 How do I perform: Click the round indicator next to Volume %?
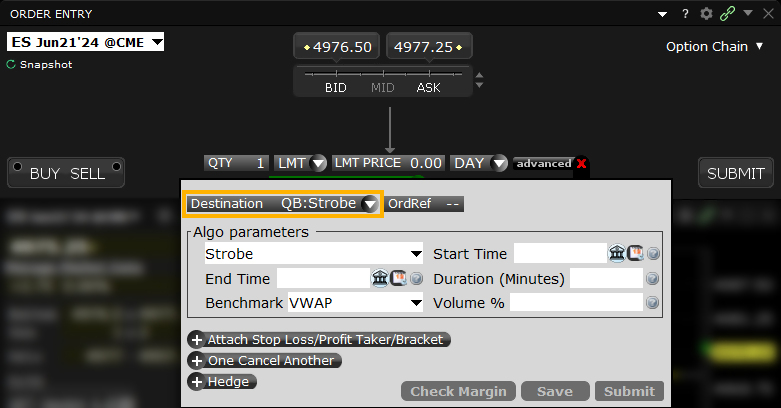pos(652,302)
